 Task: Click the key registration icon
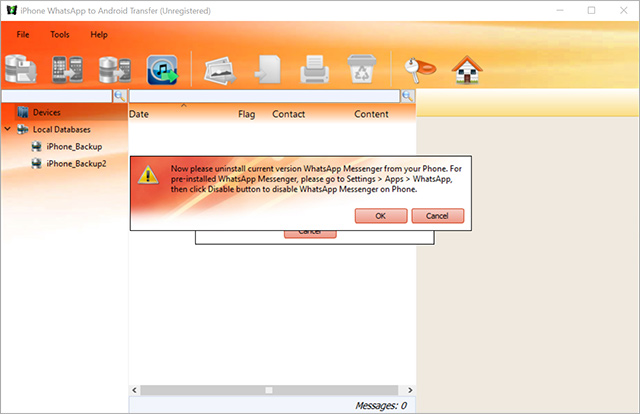pos(411,68)
